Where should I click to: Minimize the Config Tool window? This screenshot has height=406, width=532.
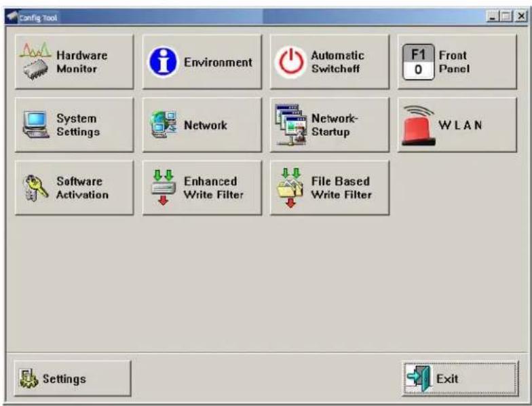tap(493, 16)
